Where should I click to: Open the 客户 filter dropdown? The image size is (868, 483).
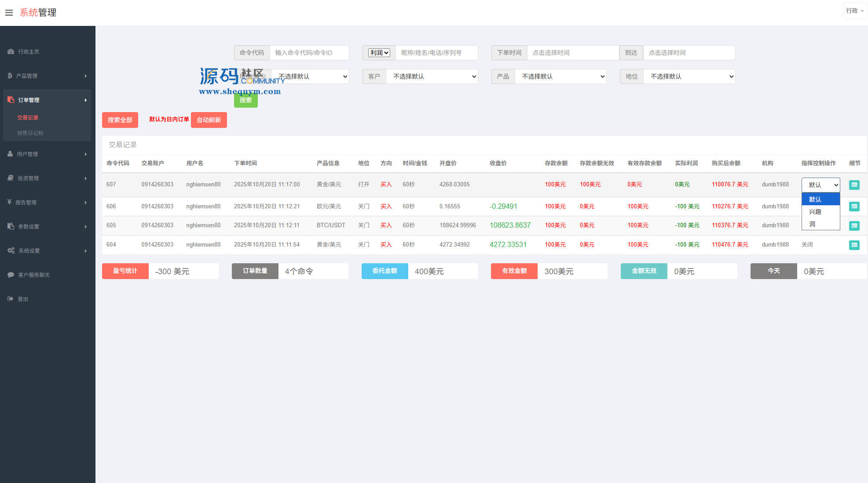click(x=432, y=76)
